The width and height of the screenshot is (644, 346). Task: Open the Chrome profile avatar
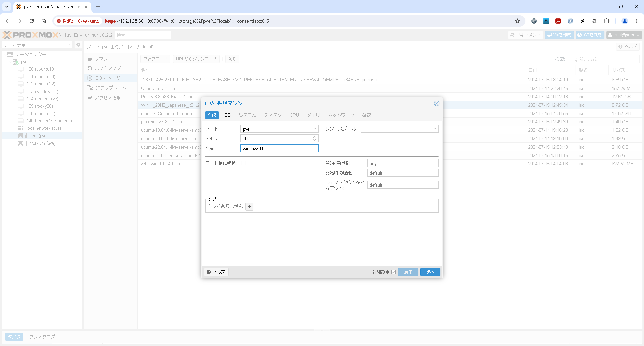click(625, 21)
